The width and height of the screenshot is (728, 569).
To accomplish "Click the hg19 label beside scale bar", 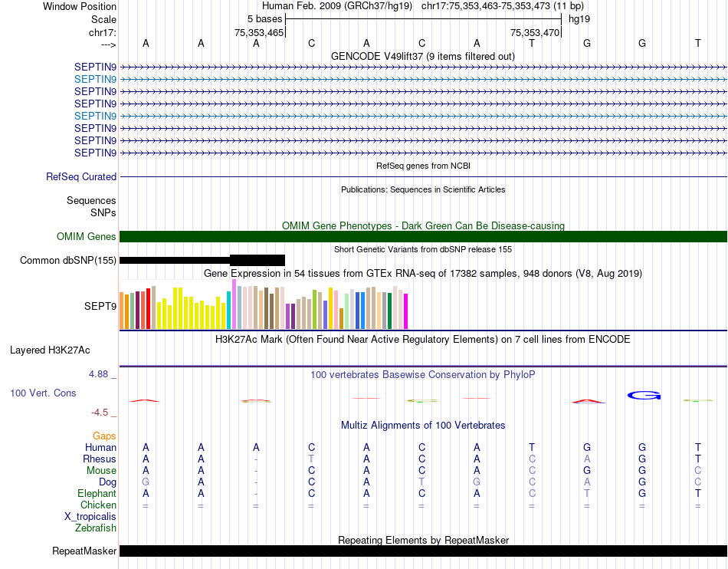I will (x=579, y=19).
